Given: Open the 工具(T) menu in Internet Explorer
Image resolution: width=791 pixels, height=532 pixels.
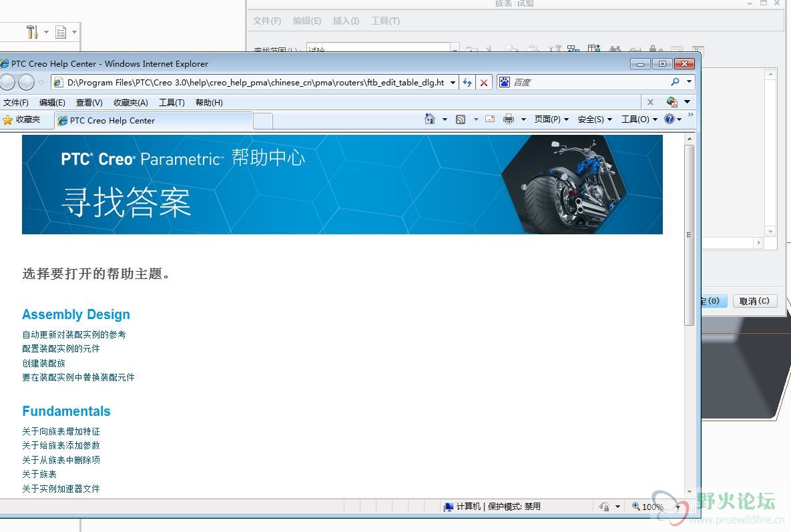Looking at the screenshot, I should coord(172,102).
